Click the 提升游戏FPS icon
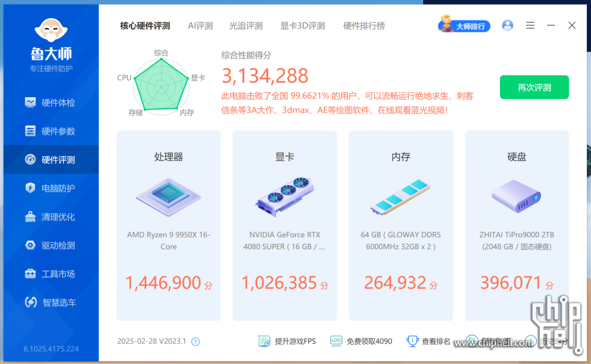Image resolution: width=591 pixels, height=364 pixels. click(264, 342)
